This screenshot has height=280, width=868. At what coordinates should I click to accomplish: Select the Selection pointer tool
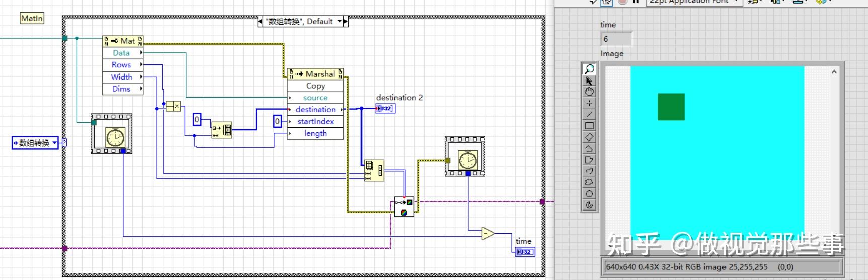(589, 81)
